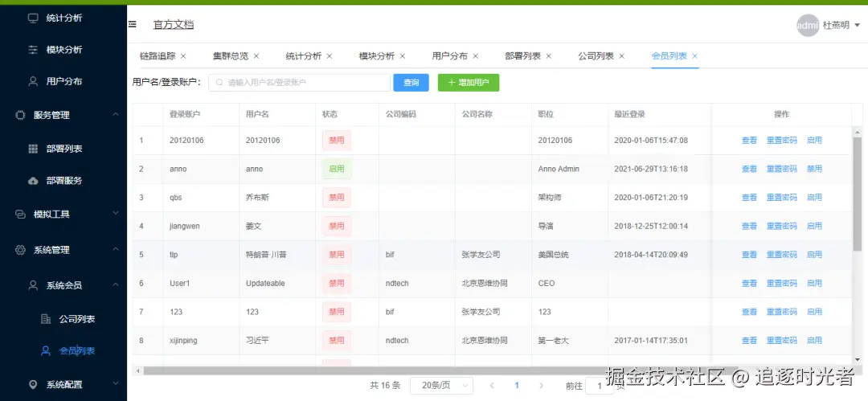
Task: Click the 公司列表 sidebar building icon
Action: (x=46, y=319)
